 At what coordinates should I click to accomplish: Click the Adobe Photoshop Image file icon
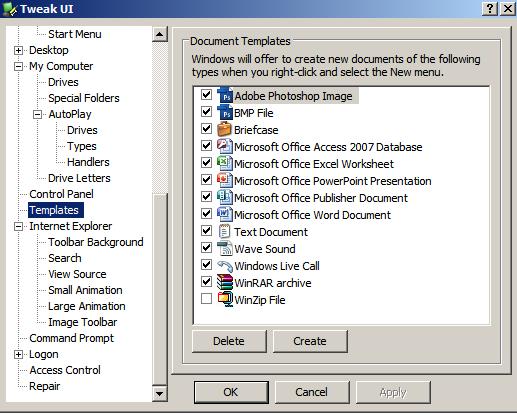225,96
